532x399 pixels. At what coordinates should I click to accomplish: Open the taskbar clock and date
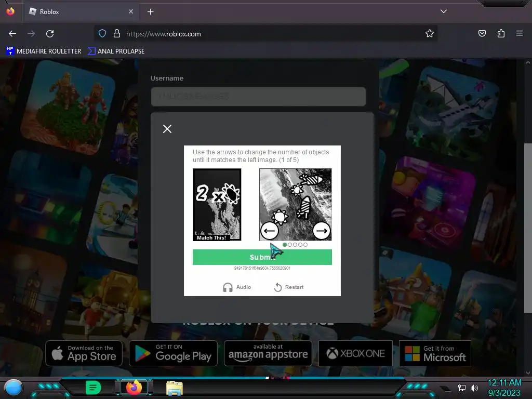click(504, 388)
